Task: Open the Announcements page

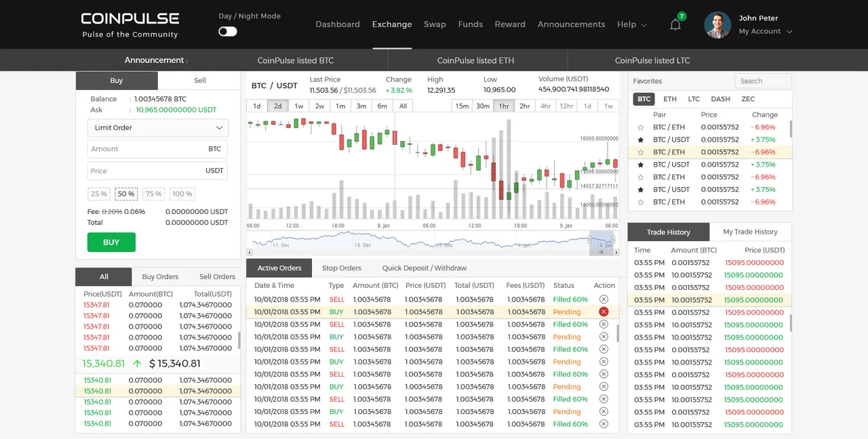Action: [x=571, y=24]
